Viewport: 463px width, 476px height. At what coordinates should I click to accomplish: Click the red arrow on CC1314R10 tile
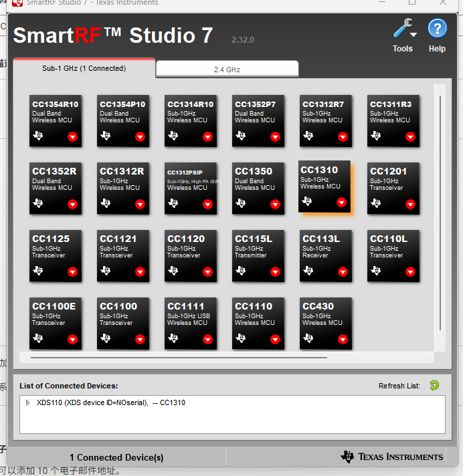pos(207,137)
